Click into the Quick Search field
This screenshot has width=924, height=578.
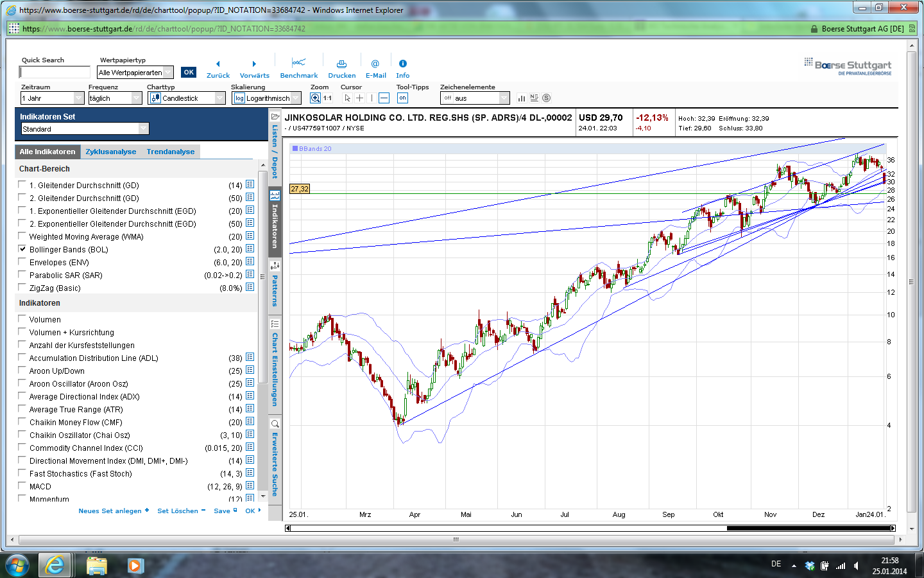55,73
